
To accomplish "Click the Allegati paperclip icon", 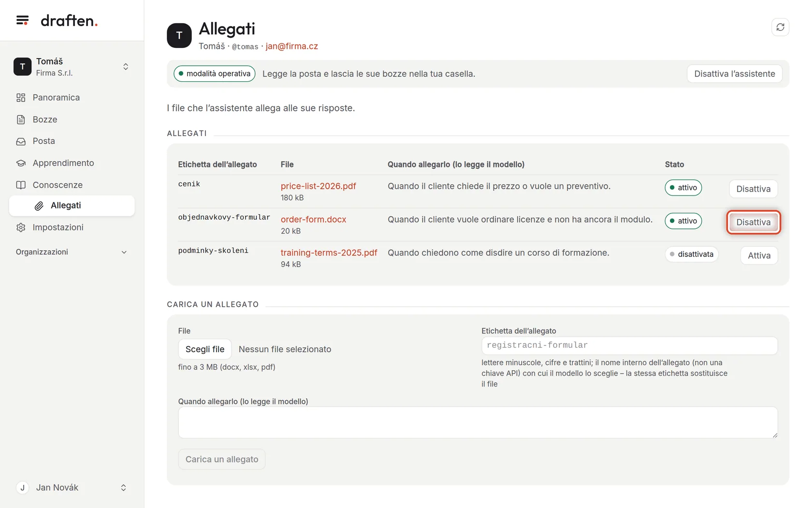I will (39, 206).
